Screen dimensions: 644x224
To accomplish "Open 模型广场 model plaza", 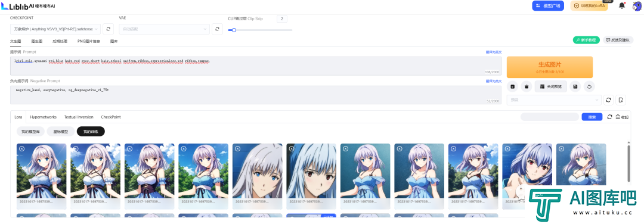I will (x=548, y=6).
